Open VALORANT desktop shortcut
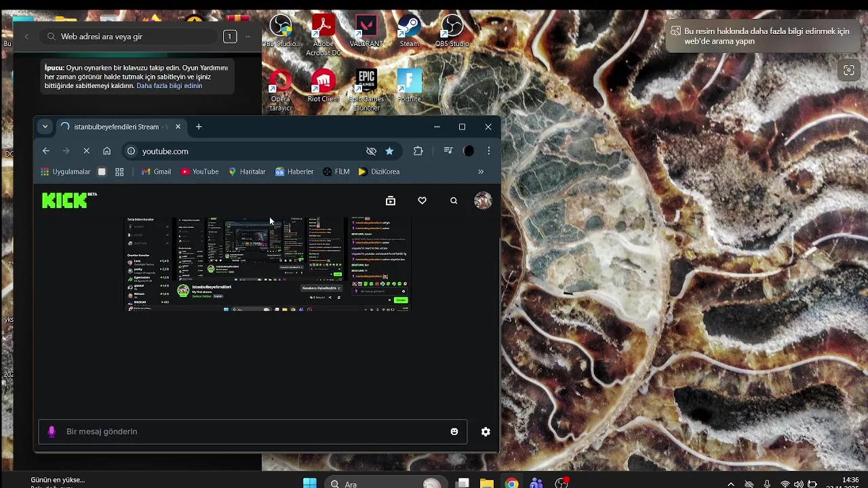The width and height of the screenshot is (868, 488). click(366, 31)
